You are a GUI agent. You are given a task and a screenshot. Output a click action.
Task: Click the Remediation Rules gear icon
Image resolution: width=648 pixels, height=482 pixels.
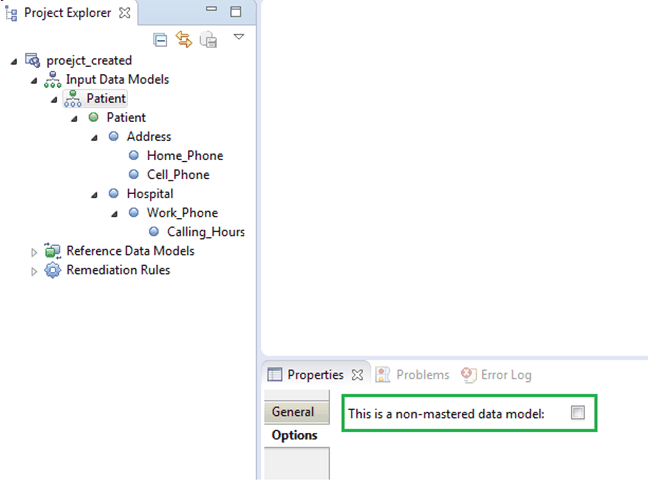pyautogui.click(x=52, y=270)
